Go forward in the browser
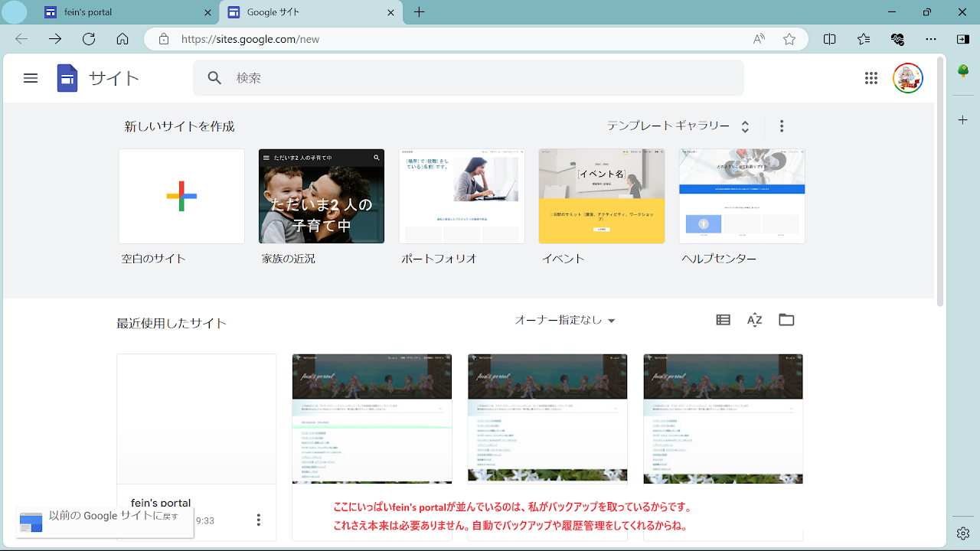Viewport: 980px width, 551px height. tap(55, 39)
